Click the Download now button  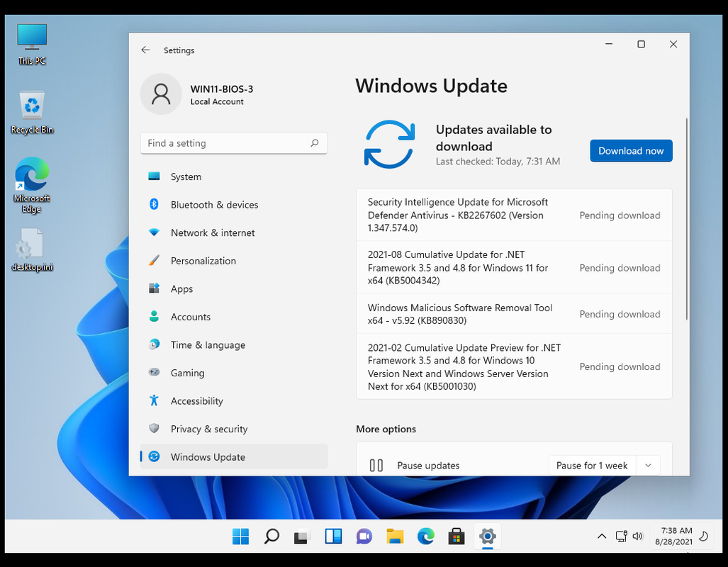(x=631, y=150)
